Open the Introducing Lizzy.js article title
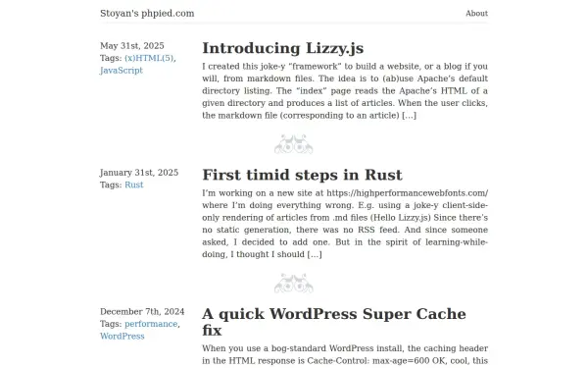 (x=283, y=48)
